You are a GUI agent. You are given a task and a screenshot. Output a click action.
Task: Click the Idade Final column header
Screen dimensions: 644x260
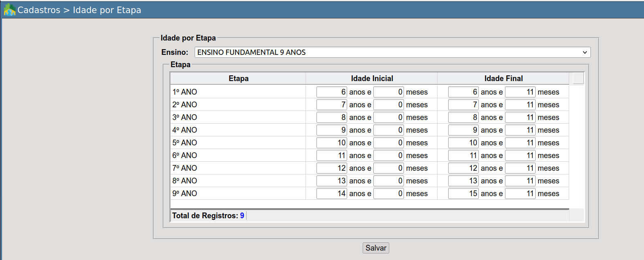click(503, 79)
